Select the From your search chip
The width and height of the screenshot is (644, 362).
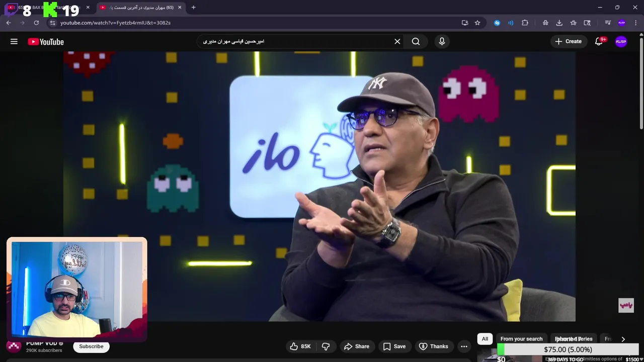click(521, 339)
